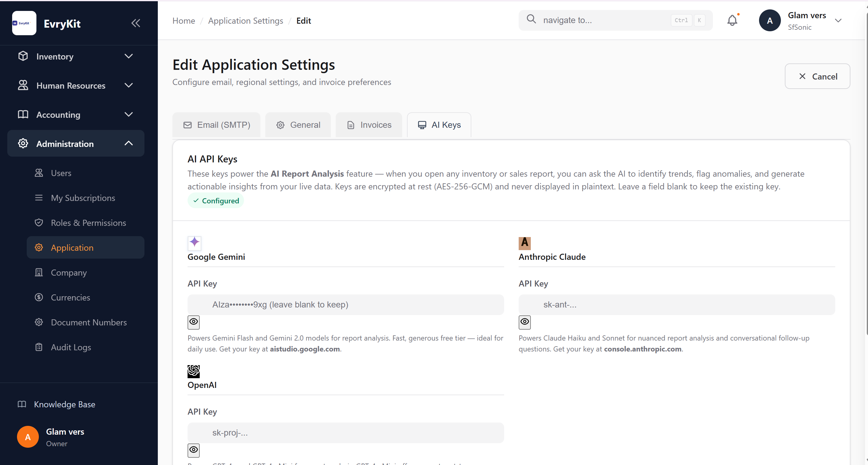The height and width of the screenshot is (465, 868).
Task: Click the Roles & Permissions shield icon
Action: pos(39,222)
